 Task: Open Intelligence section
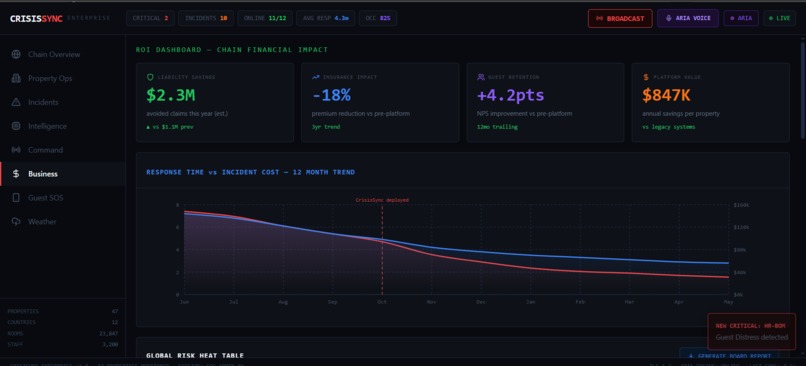coord(63,126)
